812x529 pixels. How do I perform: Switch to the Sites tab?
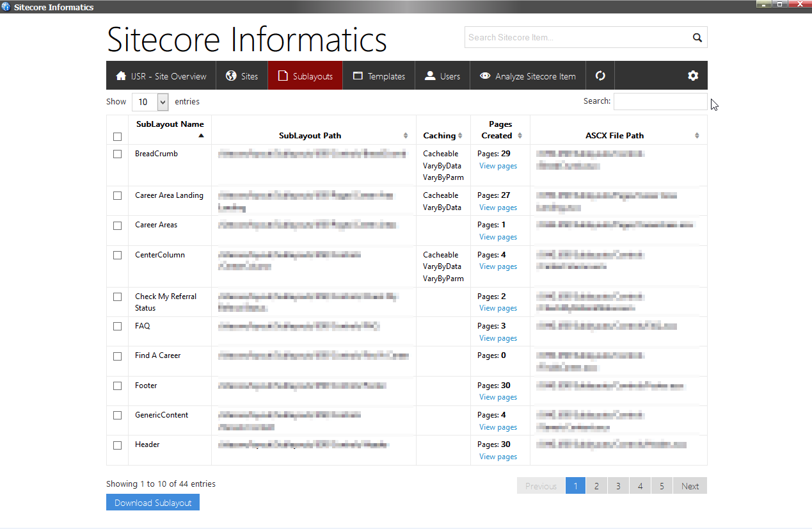(x=242, y=76)
